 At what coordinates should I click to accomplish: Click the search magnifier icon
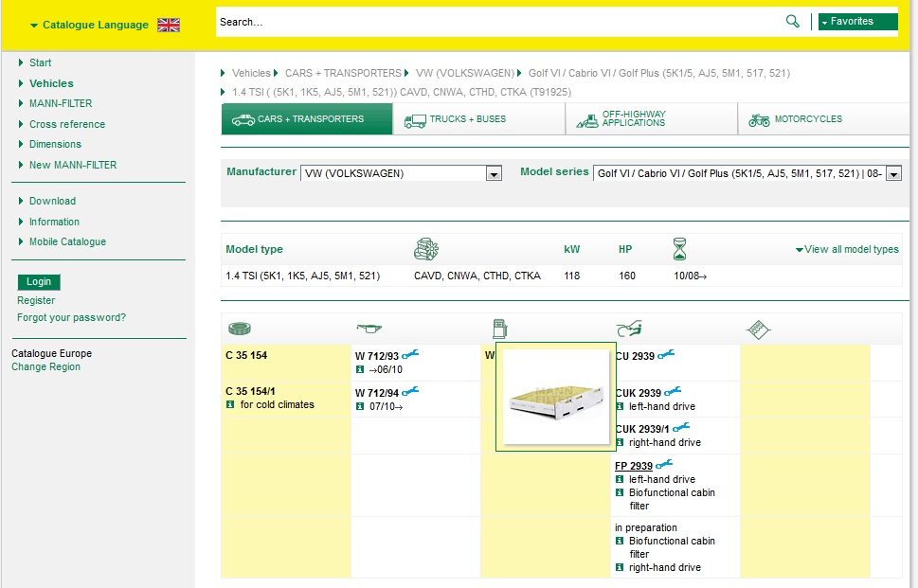[x=792, y=22]
